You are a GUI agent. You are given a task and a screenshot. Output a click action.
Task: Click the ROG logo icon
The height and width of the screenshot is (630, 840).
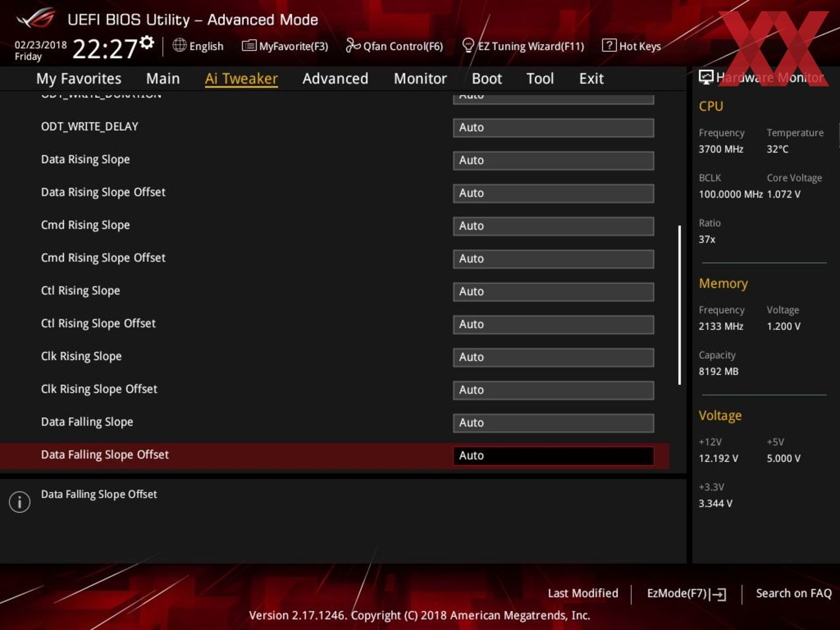pyautogui.click(x=36, y=19)
